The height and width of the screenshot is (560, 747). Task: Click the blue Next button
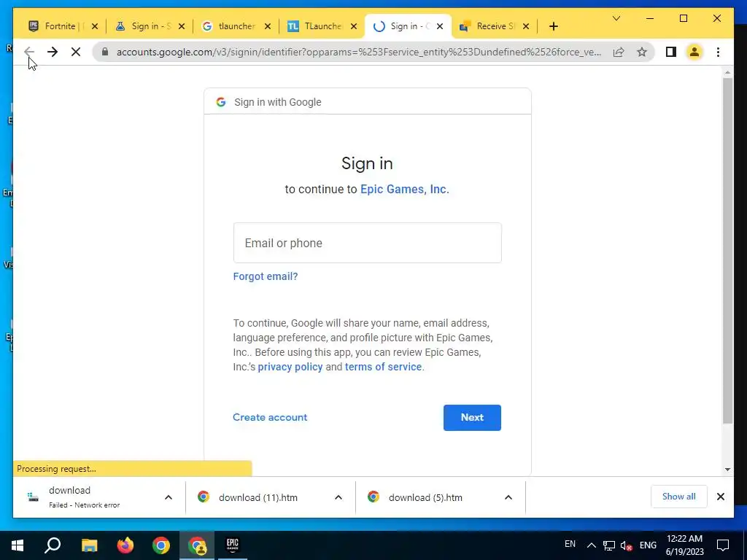tap(472, 418)
